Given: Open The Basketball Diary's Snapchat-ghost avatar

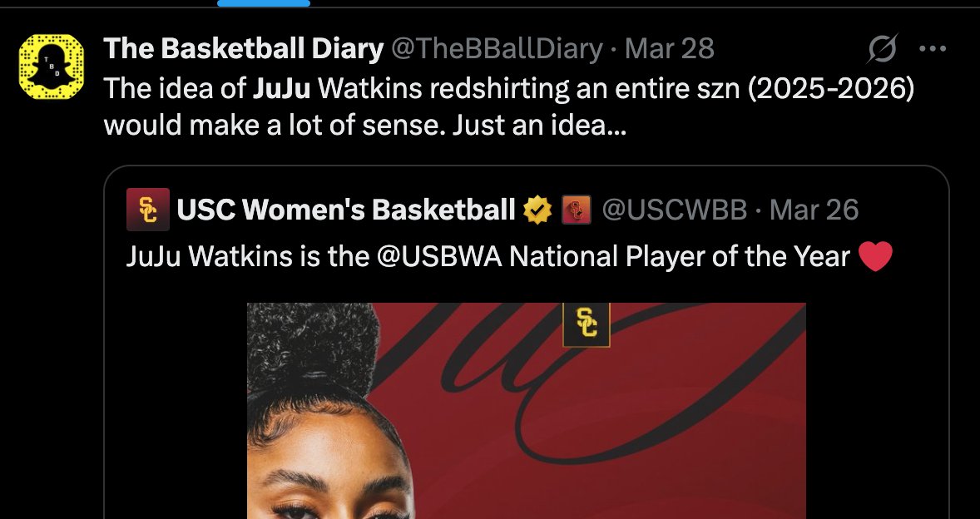Looking at the screenshot, I should 52,67.
